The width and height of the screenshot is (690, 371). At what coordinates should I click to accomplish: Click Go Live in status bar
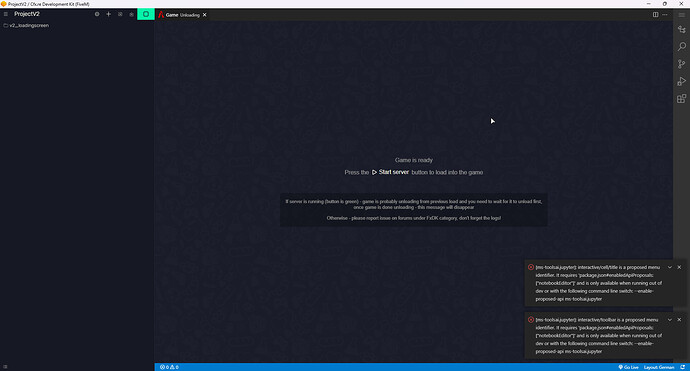click(628, 367)
